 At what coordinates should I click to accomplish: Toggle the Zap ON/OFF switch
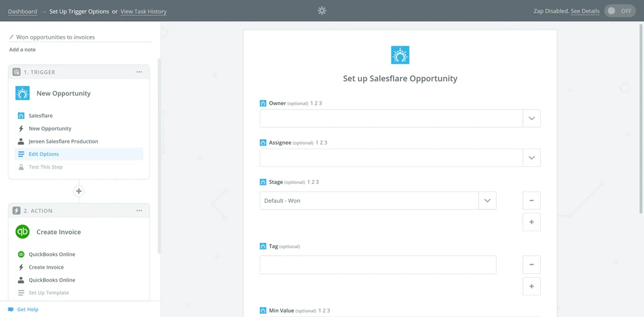(x=620, y=11)
